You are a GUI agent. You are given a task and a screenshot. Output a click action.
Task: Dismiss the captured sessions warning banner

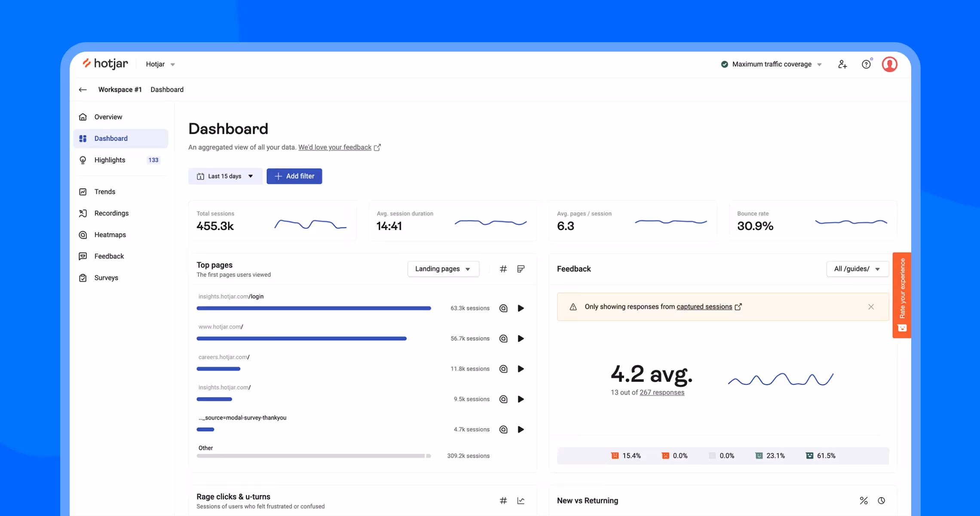pos(871,307)
